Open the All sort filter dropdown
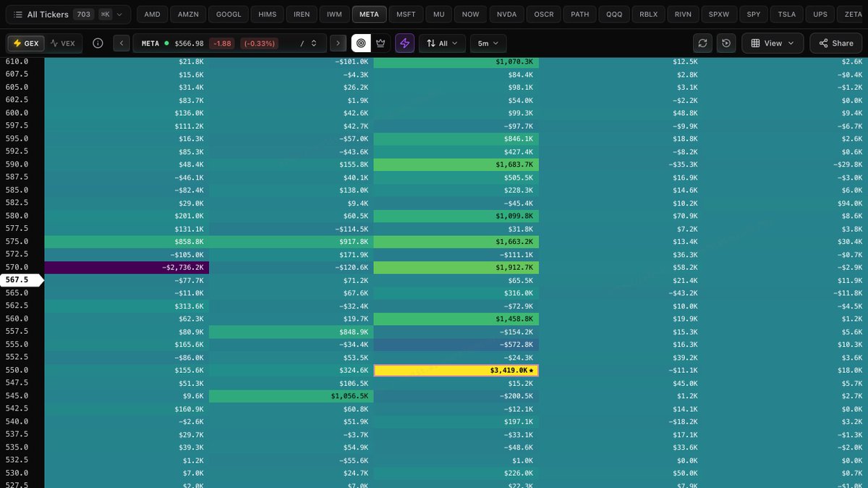This screenshot has height=488, width=868. (442, 43)
